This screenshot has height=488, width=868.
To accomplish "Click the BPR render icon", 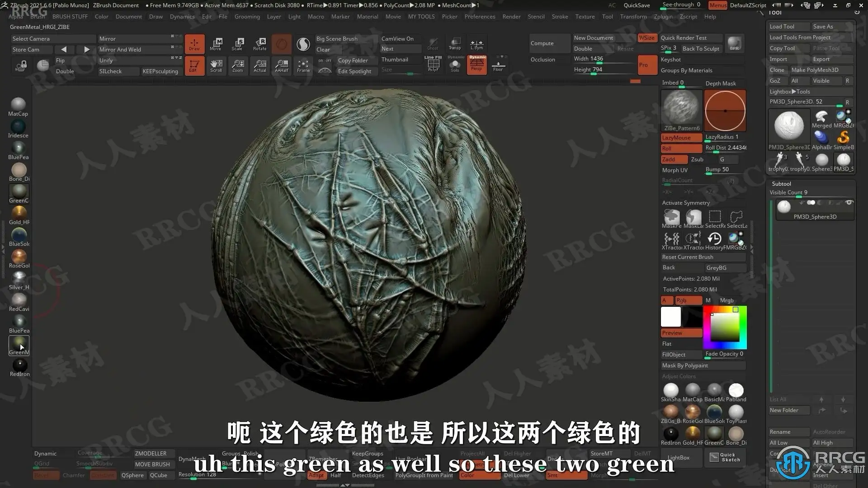I will pyautogui.click(x=735, y=43).
